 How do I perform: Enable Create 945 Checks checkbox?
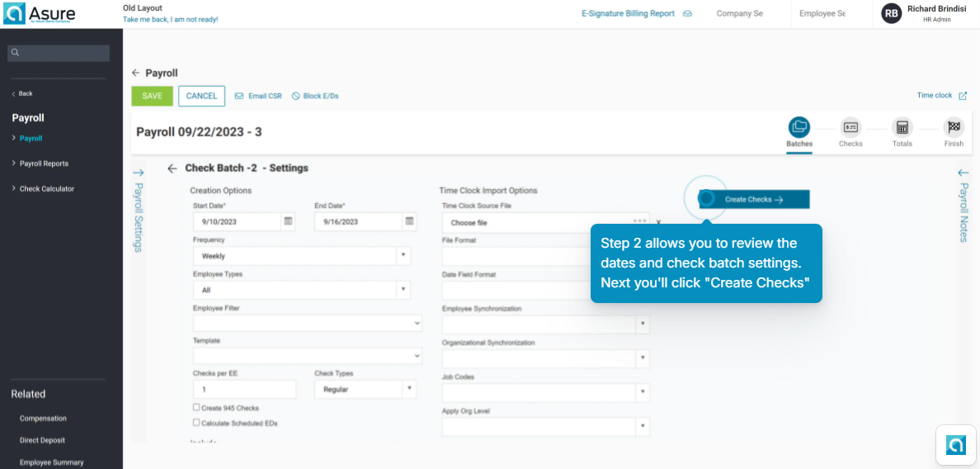click(x=196, y=407)
